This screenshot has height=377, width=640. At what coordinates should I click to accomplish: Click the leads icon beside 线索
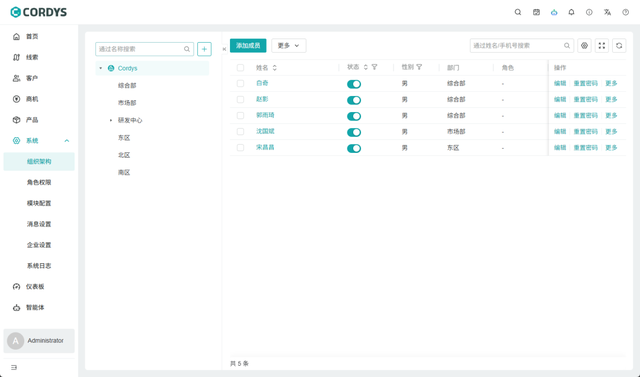(x=16, y=58)
